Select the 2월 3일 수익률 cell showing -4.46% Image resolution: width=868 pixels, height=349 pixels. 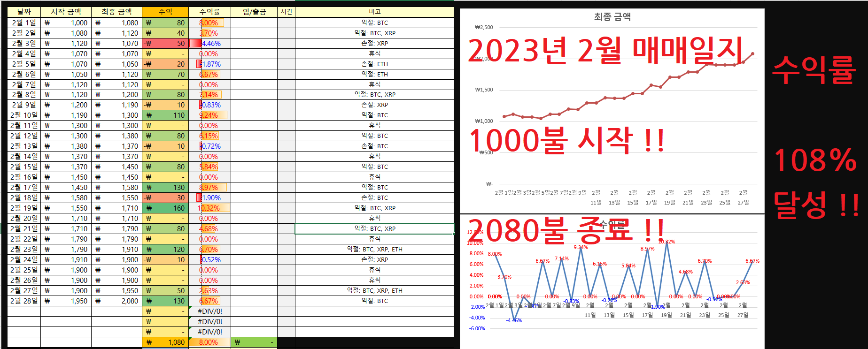click(209, 44)
